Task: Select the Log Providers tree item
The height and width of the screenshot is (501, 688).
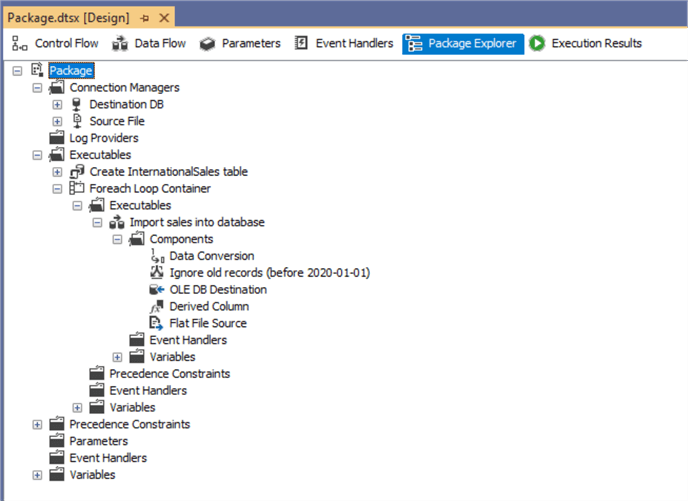Action: 104,138
